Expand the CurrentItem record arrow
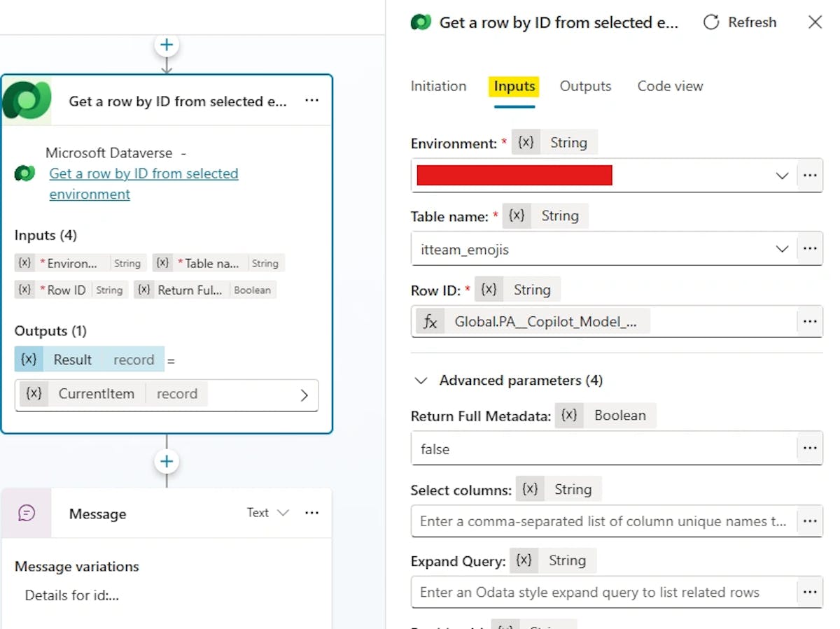 304,395
